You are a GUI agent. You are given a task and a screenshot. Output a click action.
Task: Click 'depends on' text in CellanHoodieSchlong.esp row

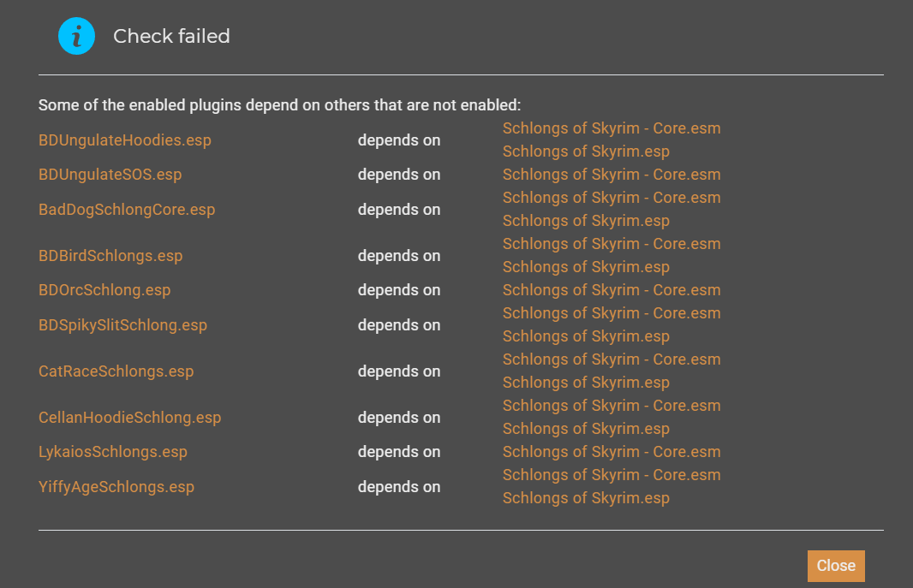[x=399, y=418]
